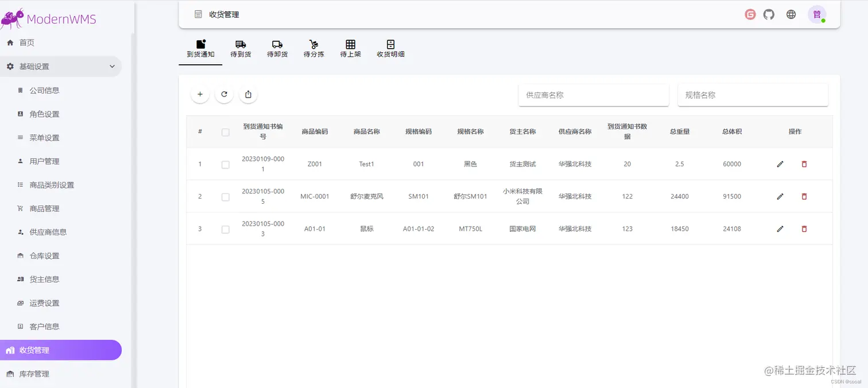The image size is (868, 388).
Task: Click the 供应商信息 supplier icon
Action: coord(20,232)
